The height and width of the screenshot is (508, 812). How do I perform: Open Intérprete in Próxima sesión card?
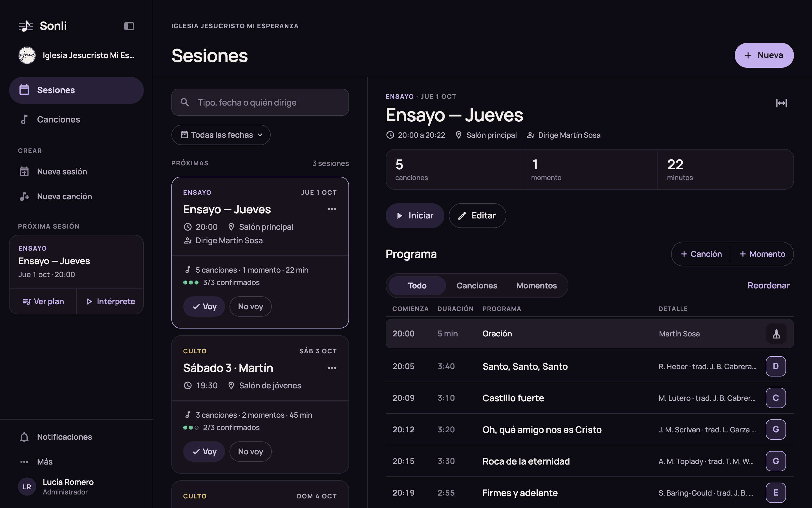(x=111, y=301)
